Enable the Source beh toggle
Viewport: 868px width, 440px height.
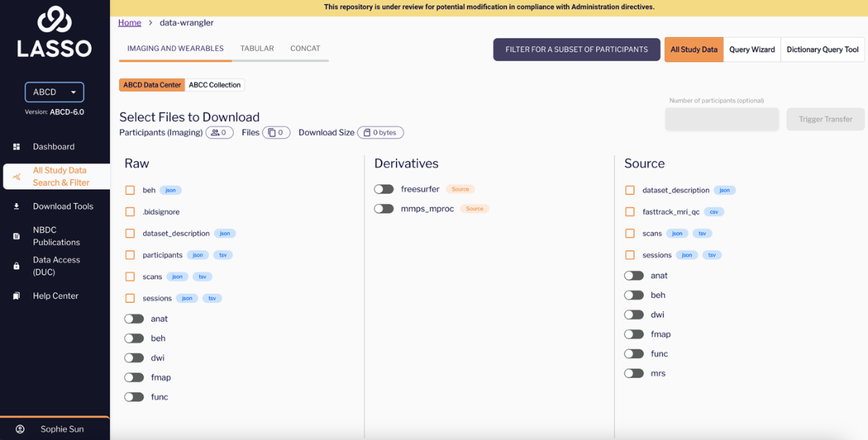634,295
